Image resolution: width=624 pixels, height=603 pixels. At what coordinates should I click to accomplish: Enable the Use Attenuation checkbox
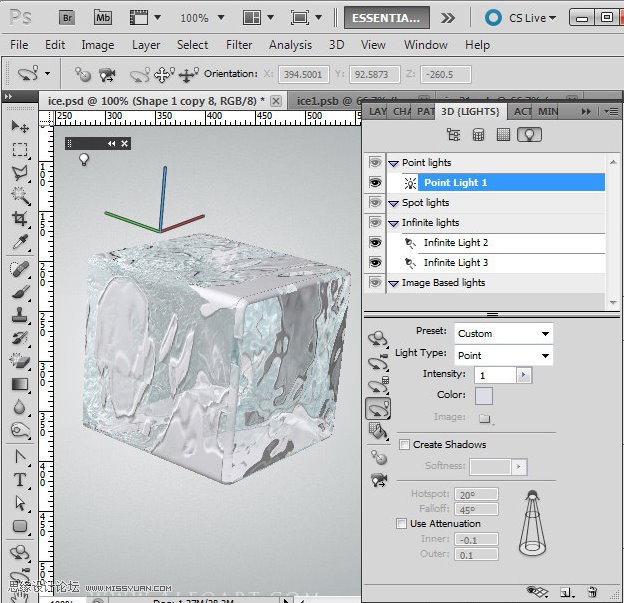pos(402,523)
